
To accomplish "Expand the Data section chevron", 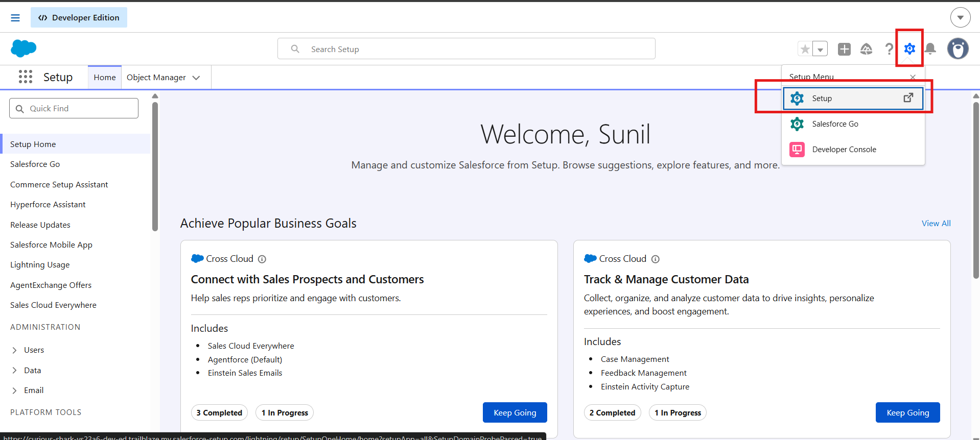I will (14, 371).
